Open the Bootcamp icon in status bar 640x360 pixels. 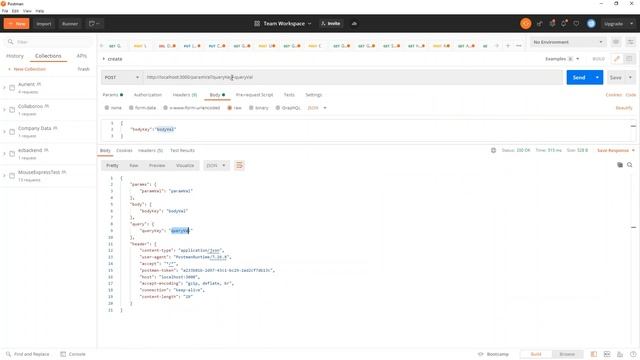tap(481, 354)
